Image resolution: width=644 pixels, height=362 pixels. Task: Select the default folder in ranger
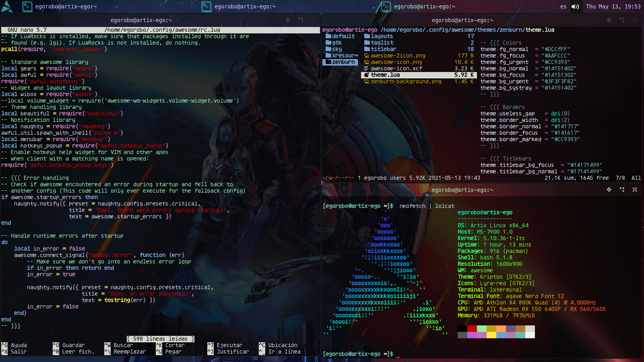pos(343,36)
